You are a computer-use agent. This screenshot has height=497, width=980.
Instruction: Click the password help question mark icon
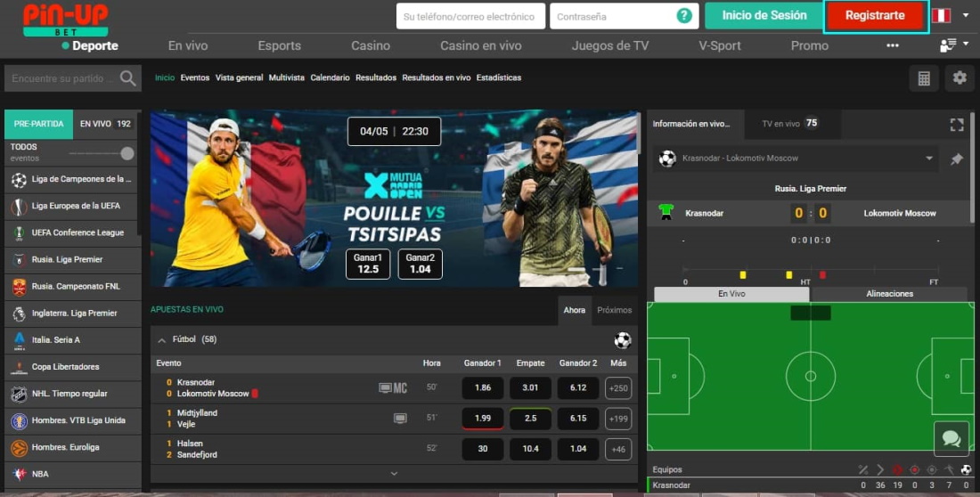point(684,16)
